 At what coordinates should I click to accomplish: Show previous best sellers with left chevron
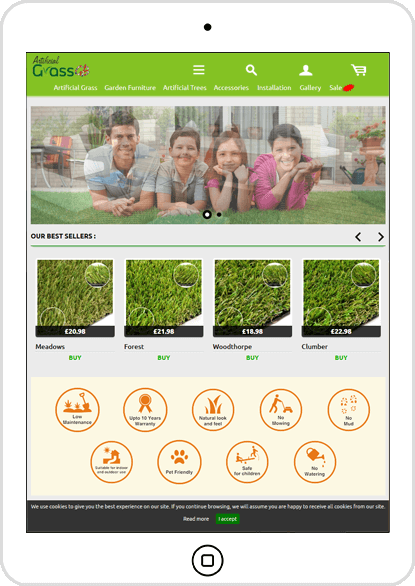(x=358, y=237)
